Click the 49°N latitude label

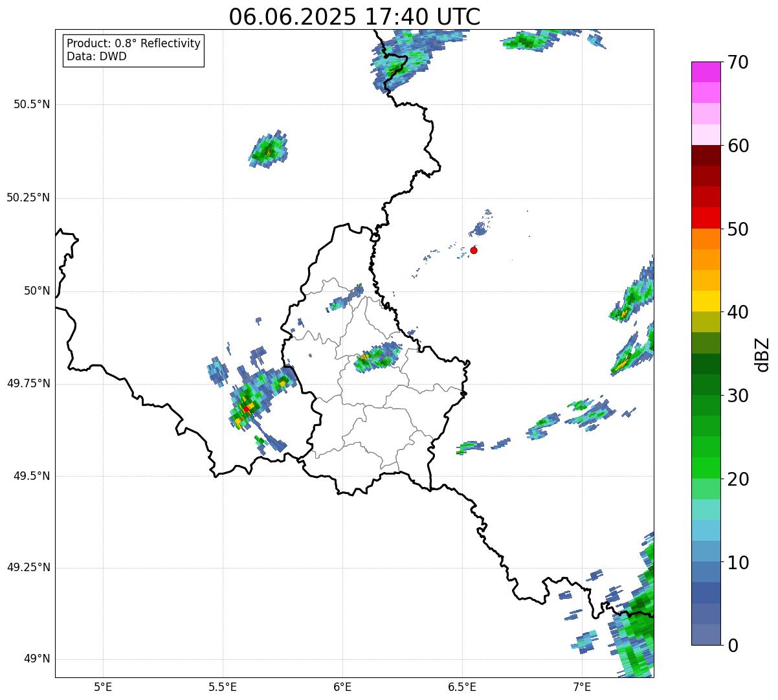(37, 659)
